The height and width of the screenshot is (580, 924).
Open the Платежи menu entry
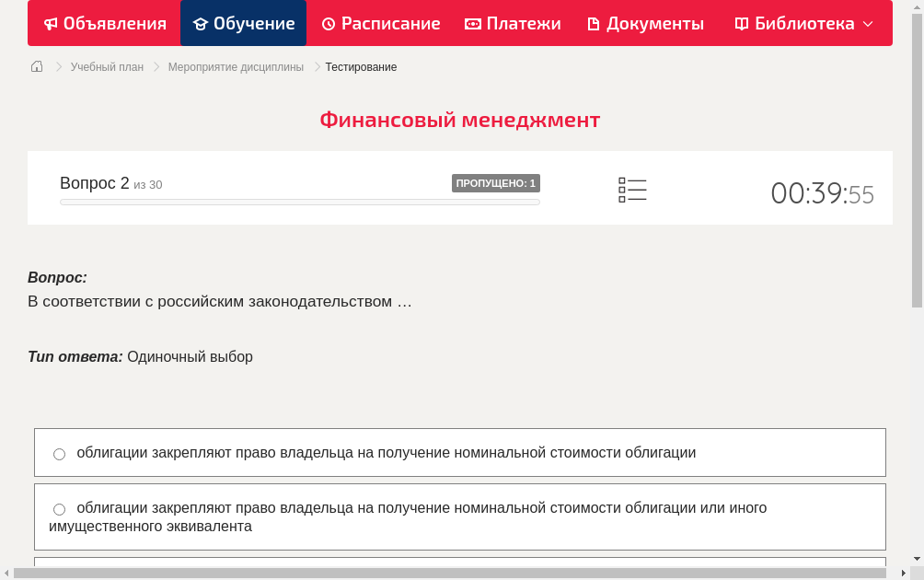tap(513, 23)
